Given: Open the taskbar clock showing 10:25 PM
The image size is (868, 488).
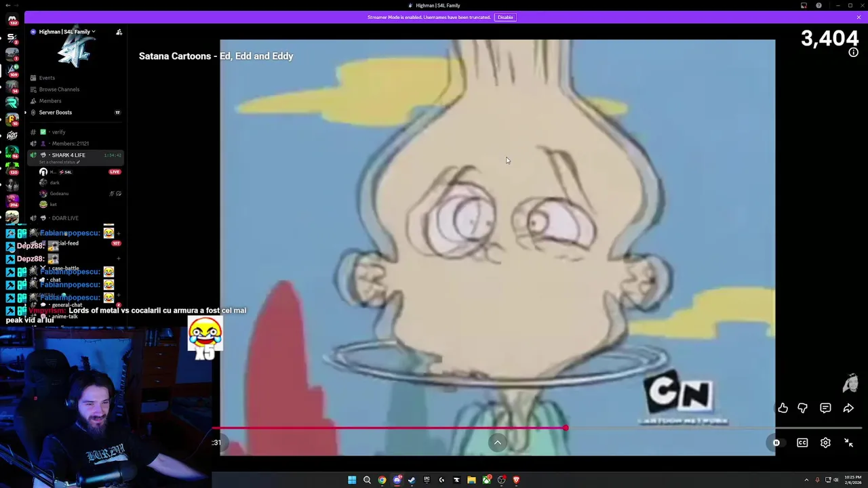Looking at the screenshot, I should 853,480.
